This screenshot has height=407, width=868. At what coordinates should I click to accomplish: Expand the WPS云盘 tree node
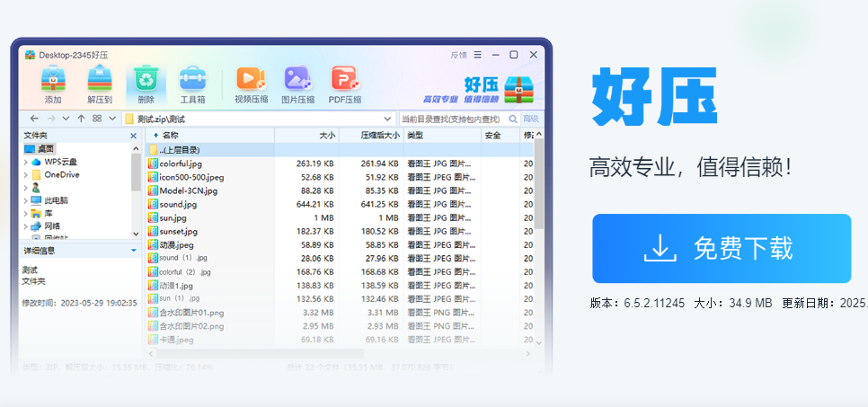pos(26,162)
